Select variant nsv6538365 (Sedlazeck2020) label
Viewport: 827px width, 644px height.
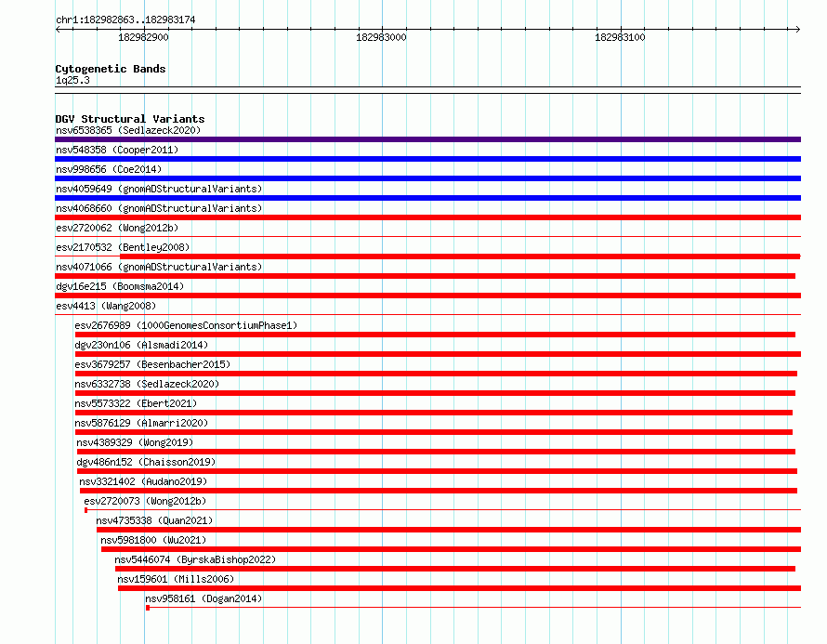point(128,130)
